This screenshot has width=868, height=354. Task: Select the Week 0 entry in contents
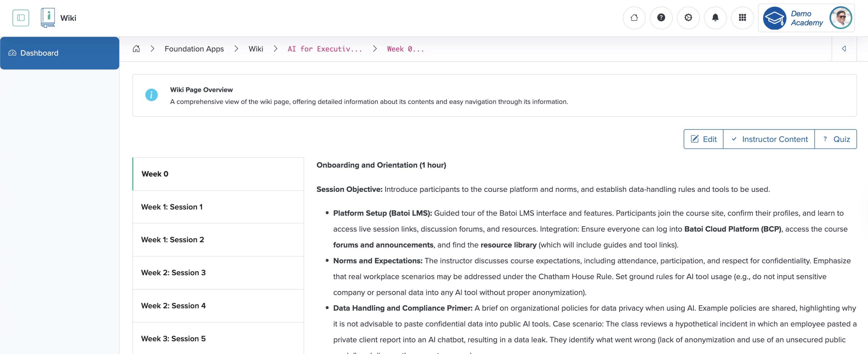[155, 174]
